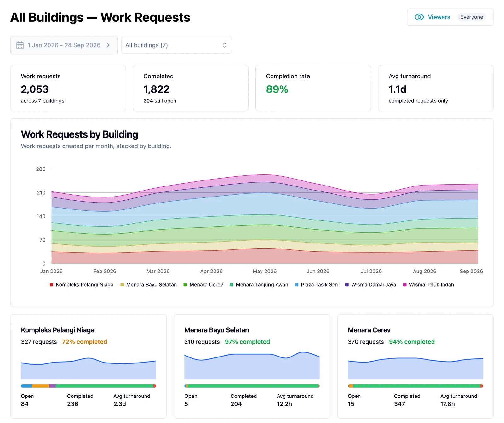Toggle Wisma Teluk Indah legend swatch
The height and width of the screenshot is (423, 504).
click(405, 285)
